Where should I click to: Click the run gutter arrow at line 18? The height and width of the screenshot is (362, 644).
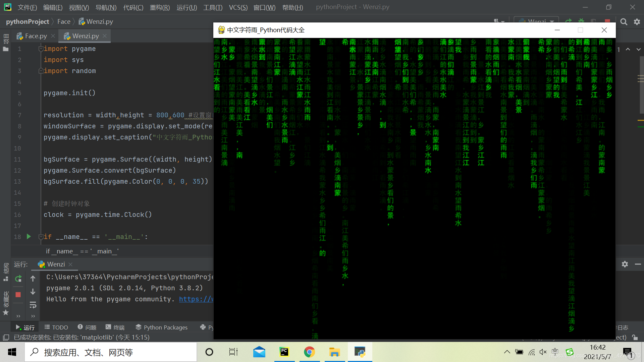(29, 237)
